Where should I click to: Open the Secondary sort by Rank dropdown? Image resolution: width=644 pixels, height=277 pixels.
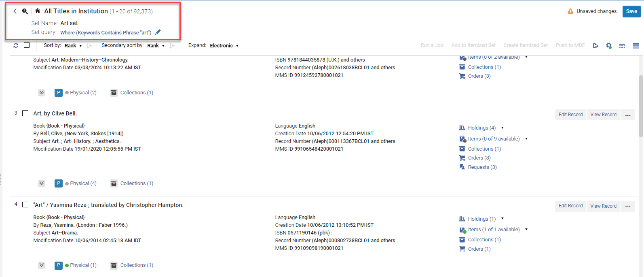pos(156,46)
